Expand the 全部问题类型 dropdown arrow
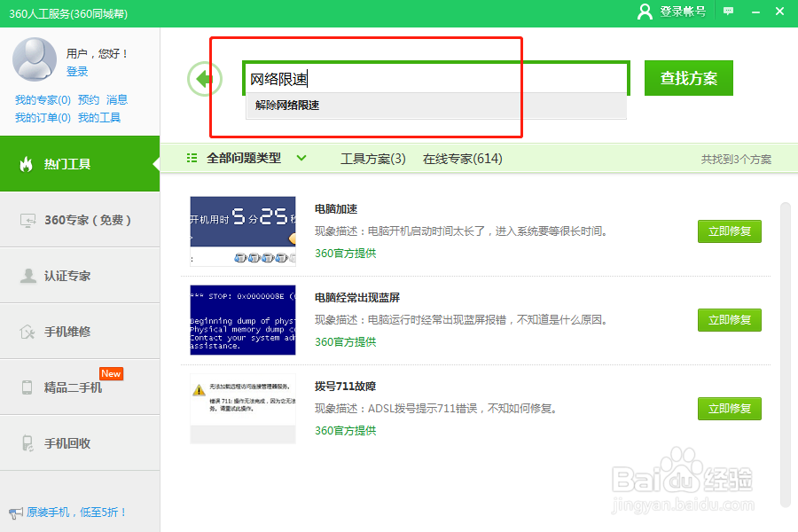The height and width of the screenshot is (532, 798). click(x=301, y=158)
